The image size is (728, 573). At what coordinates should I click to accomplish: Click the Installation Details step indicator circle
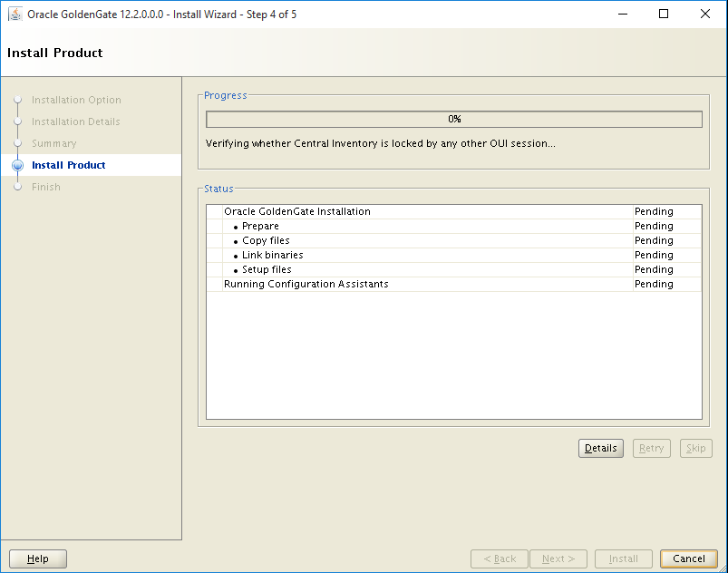(19, 121)
